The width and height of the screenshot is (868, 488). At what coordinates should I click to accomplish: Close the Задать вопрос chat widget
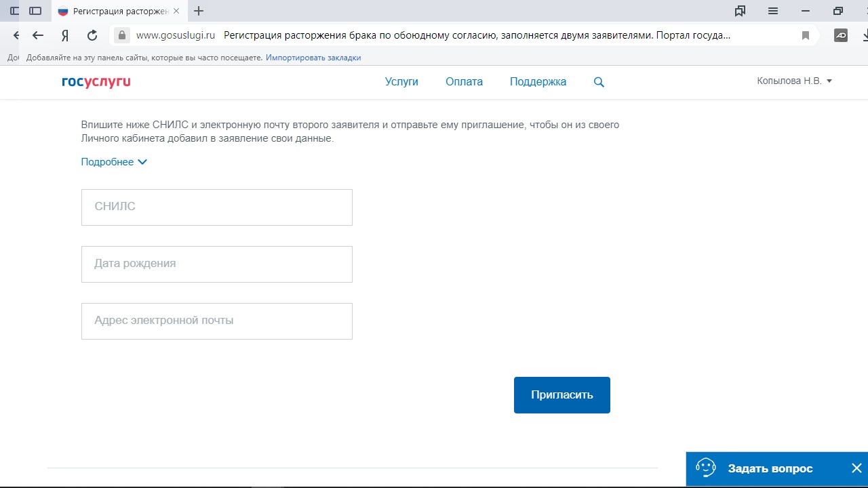tap(856, 468)
